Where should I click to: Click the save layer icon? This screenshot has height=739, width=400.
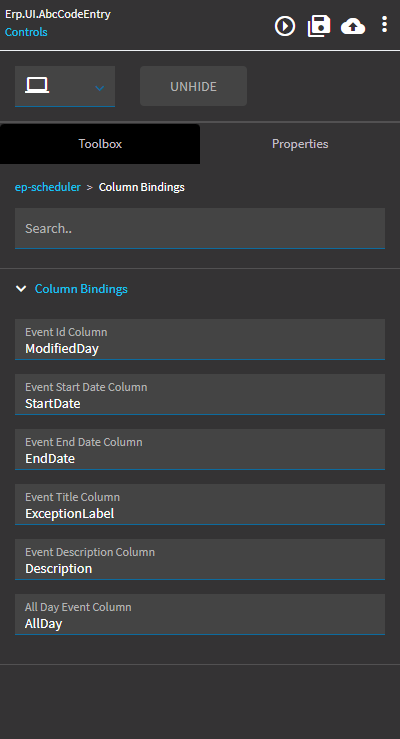pos(319,25)
